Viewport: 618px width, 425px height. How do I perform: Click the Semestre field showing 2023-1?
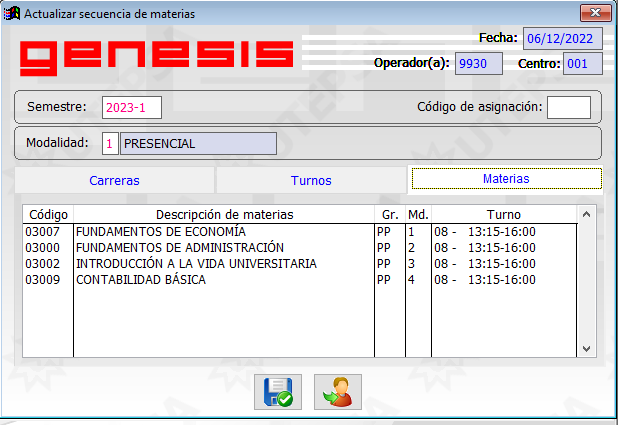click(132, 108)
